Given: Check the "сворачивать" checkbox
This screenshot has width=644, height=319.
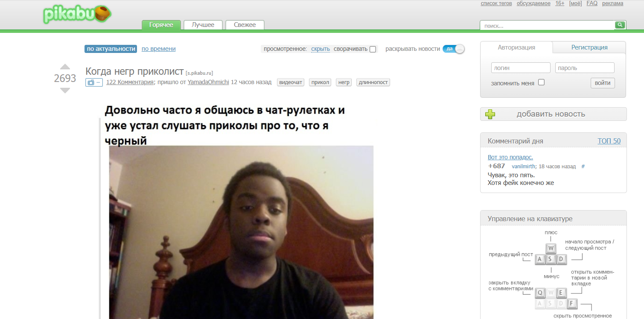Looking at the screenshot, I should [373, 49].
